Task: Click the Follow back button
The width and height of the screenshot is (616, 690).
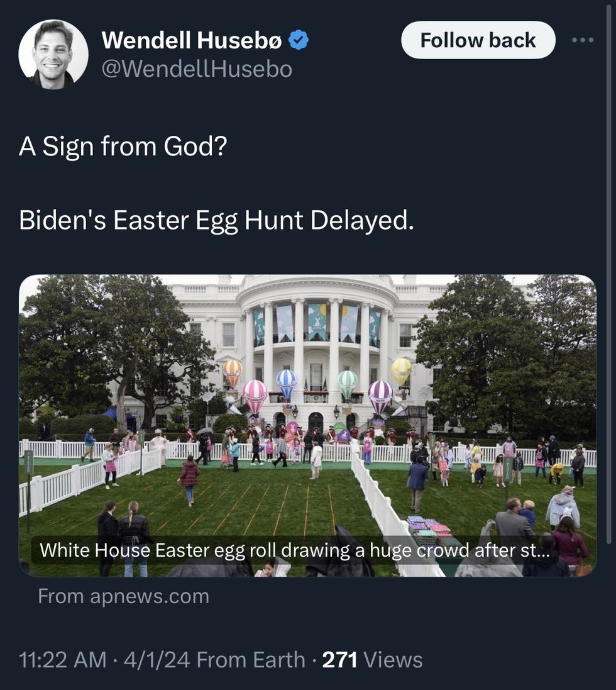Action: click(478, 40)
